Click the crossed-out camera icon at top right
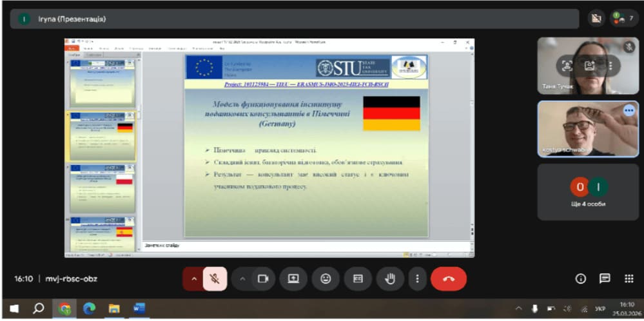This screenshot has height=321, width=644. [596, 19]
